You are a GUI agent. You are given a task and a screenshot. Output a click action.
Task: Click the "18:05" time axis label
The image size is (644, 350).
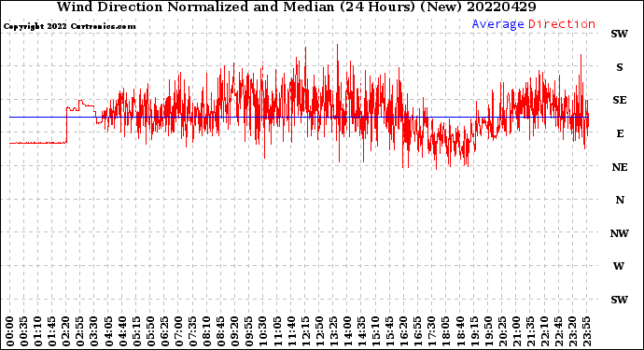click(x=446, y=331)
